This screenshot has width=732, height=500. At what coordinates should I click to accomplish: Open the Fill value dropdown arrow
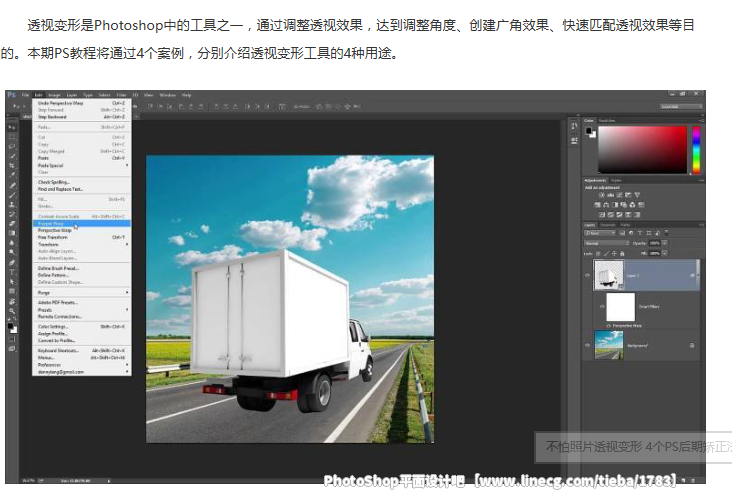coord(665,254)
